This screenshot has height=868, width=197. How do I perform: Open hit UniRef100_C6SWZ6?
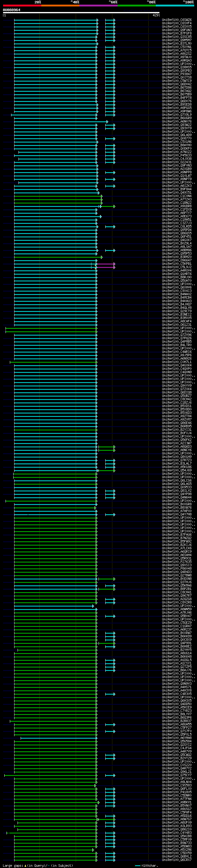tap(177, 20)
